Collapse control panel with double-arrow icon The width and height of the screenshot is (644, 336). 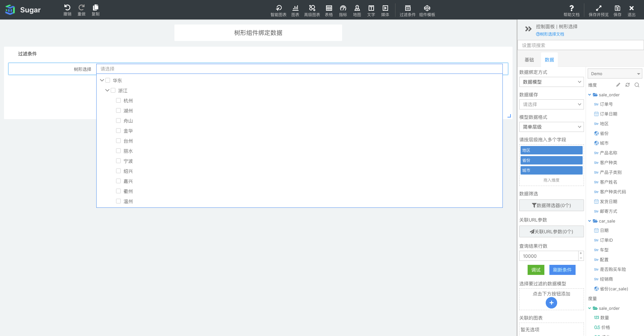(528, 29)
